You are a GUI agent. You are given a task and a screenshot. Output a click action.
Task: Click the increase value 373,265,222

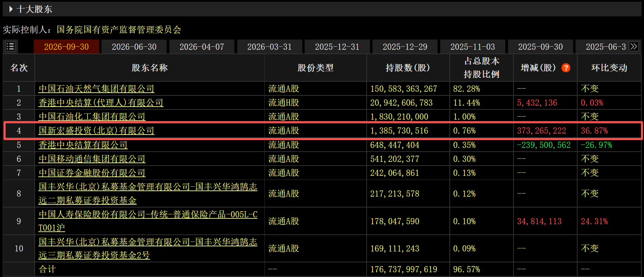point(541,130)
